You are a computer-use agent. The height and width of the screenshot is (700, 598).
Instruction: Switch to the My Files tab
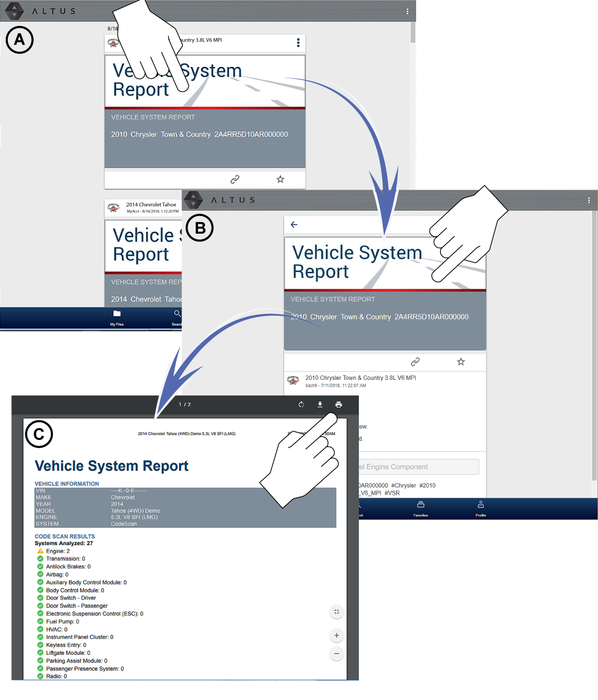pyautogui.click(x=117, y=317)
